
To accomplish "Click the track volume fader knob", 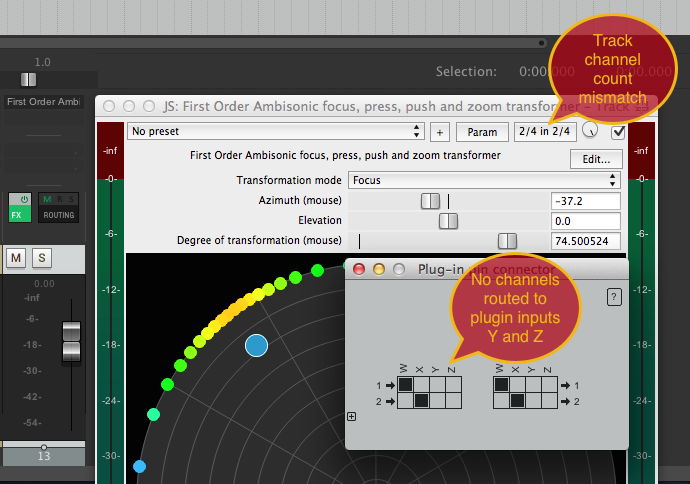I will click(x=71, y=341).
